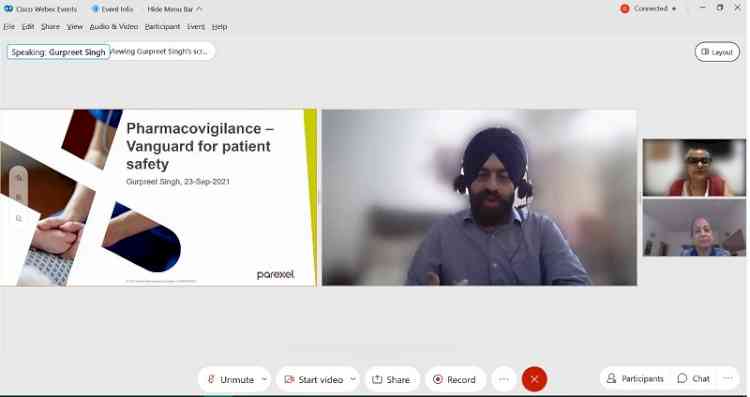Screen dimensions: 750x397
Task: Click the Speaking: Gurpreet Singh label
Action: click(58, 52)
